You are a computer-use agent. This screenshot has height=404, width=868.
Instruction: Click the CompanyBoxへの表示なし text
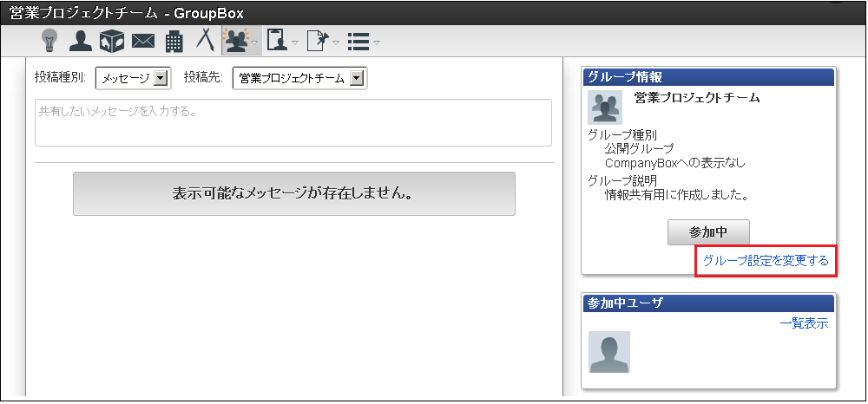point(675,163)
